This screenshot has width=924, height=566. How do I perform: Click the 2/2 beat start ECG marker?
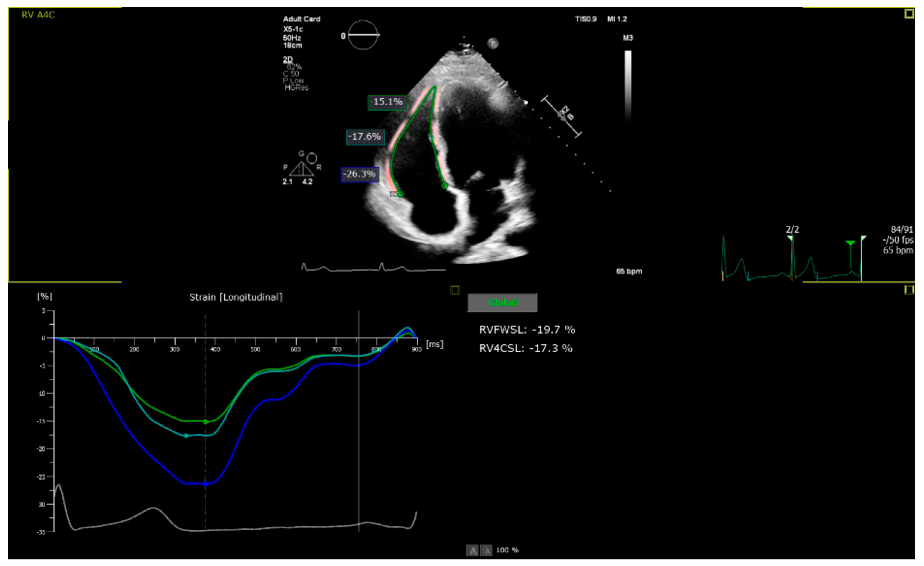790,238
